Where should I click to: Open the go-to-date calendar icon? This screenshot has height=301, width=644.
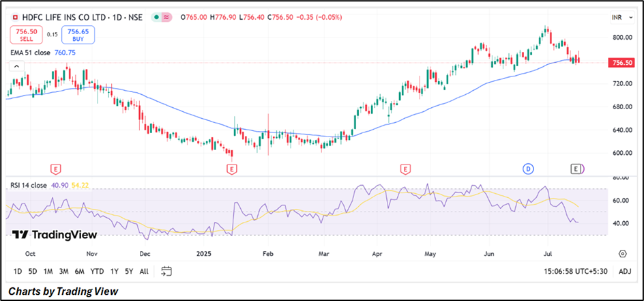[x=166, y=272]
